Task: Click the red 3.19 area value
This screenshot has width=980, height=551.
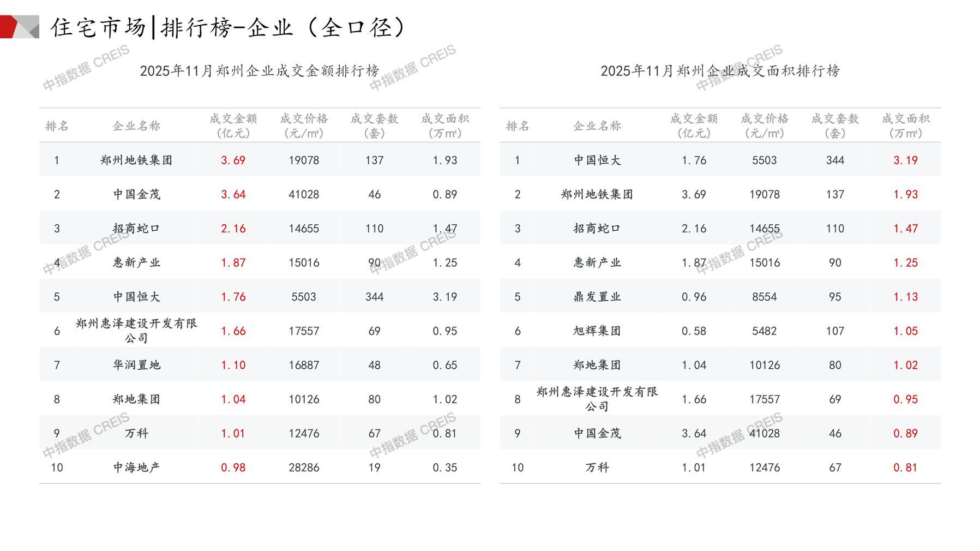Action: [x=905, y=160]
